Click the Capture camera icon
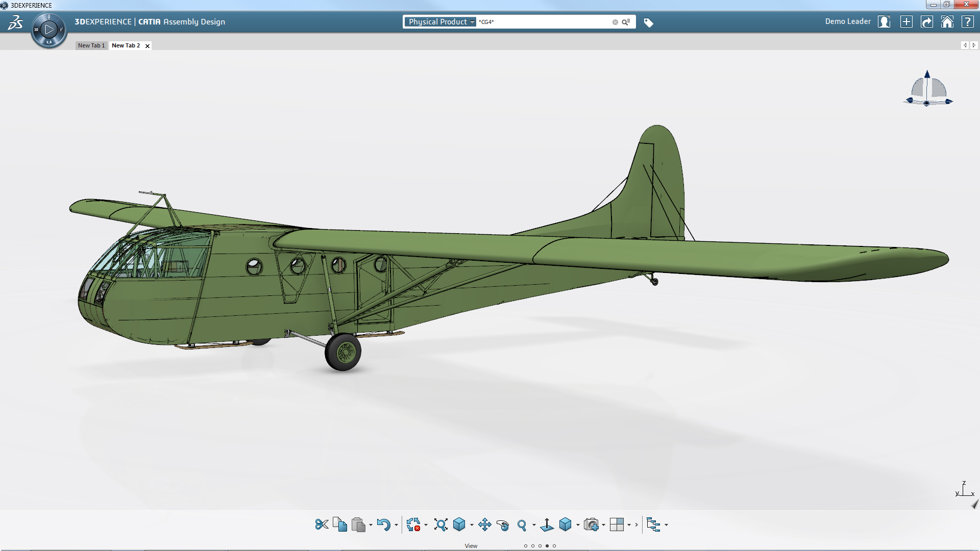The height and width of the screenshot is (551, 980). click(591, 524)
